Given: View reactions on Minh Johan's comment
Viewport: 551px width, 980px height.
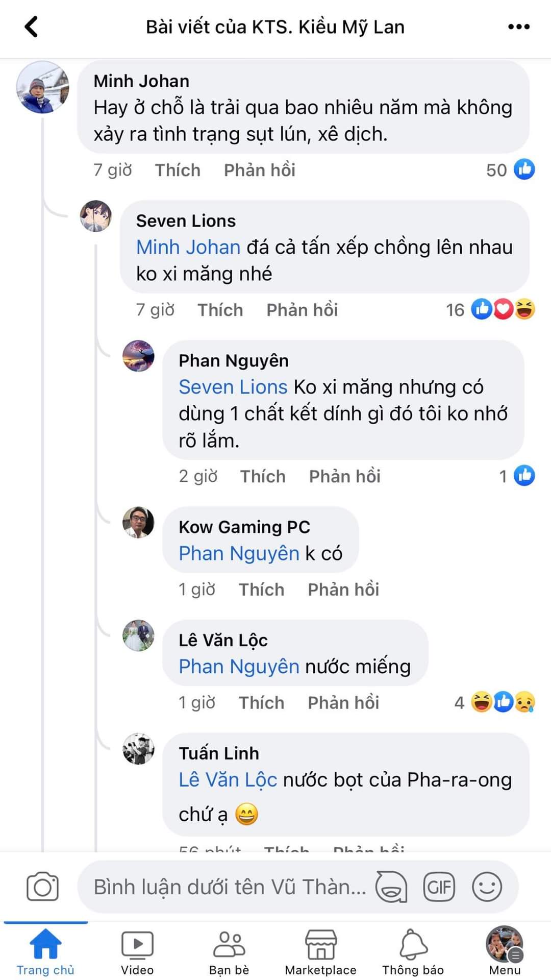Looking at the screenshot, I should click(x=510, y=170).
